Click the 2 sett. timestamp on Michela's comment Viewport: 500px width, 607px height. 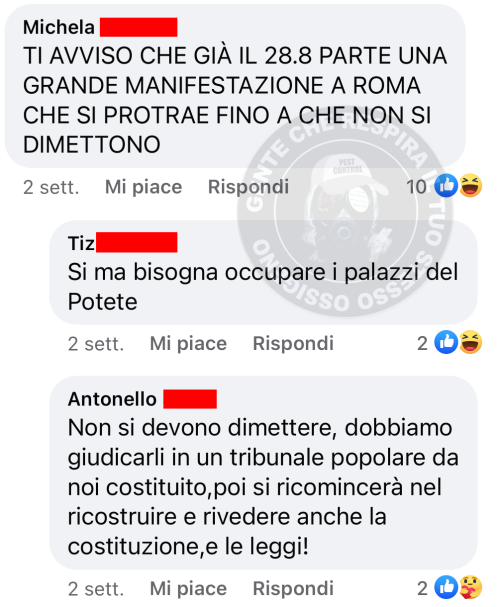pyautogui.click(x=51, y=187)
